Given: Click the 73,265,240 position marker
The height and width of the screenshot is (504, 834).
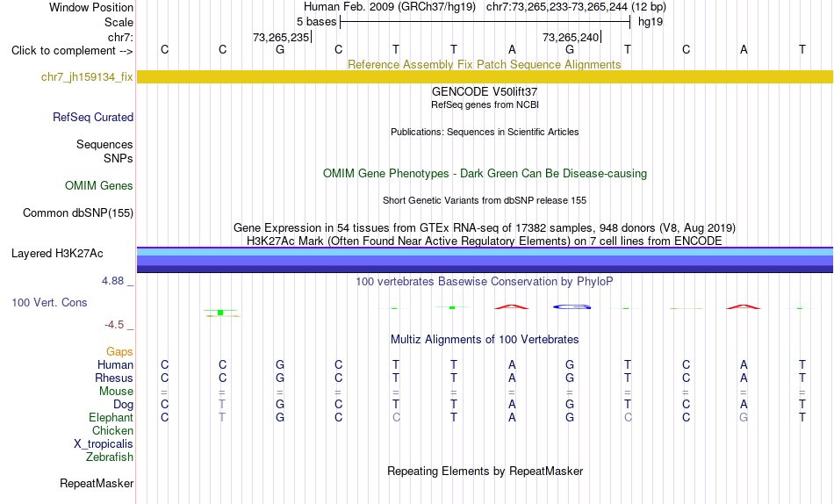Looking at the screenshot, I should pos(572,37).
